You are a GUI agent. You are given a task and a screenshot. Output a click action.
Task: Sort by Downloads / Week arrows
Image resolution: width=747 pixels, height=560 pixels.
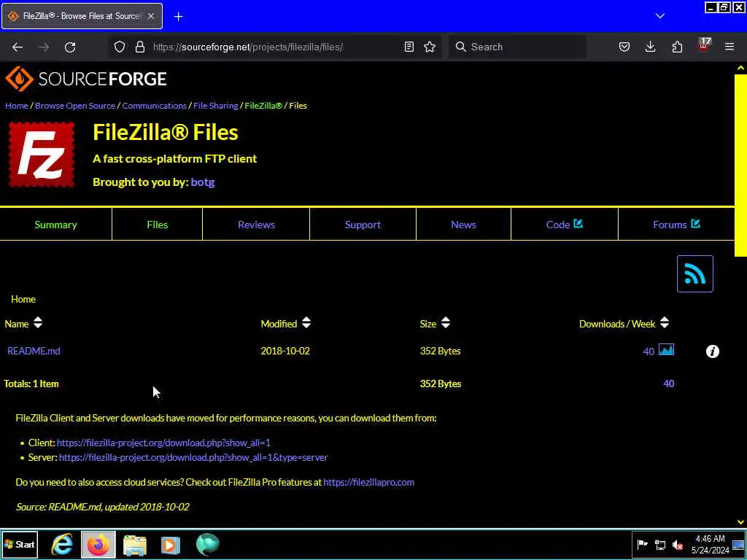tap(665, 323)
